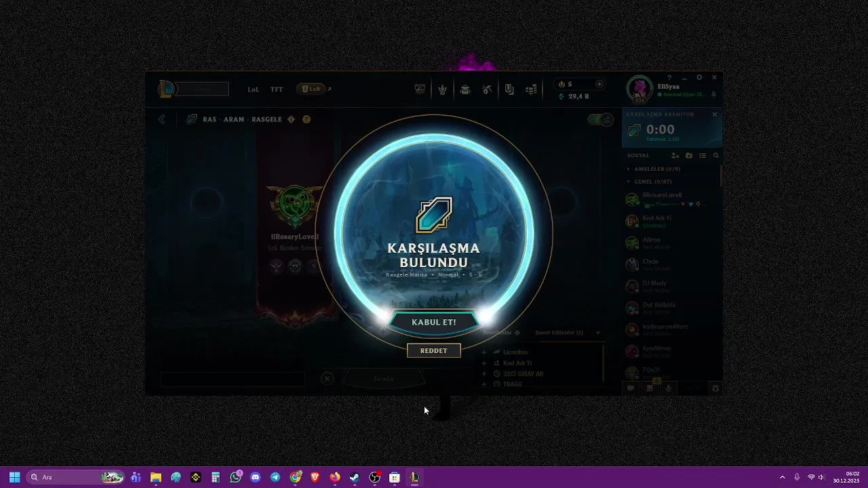
Task: Open Telegram from the taskbar
Action: [x=275, y=477]
